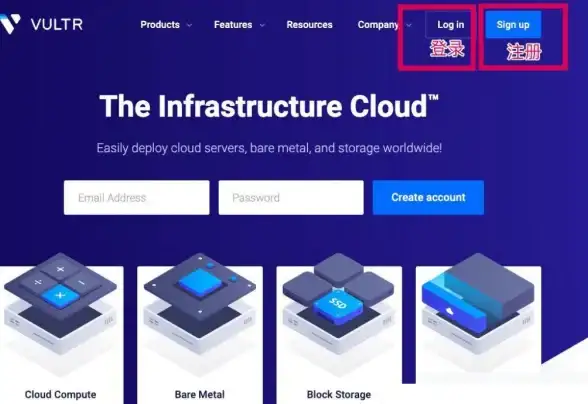Select the Bare Metal chip illustration

[x=200, y=304]
